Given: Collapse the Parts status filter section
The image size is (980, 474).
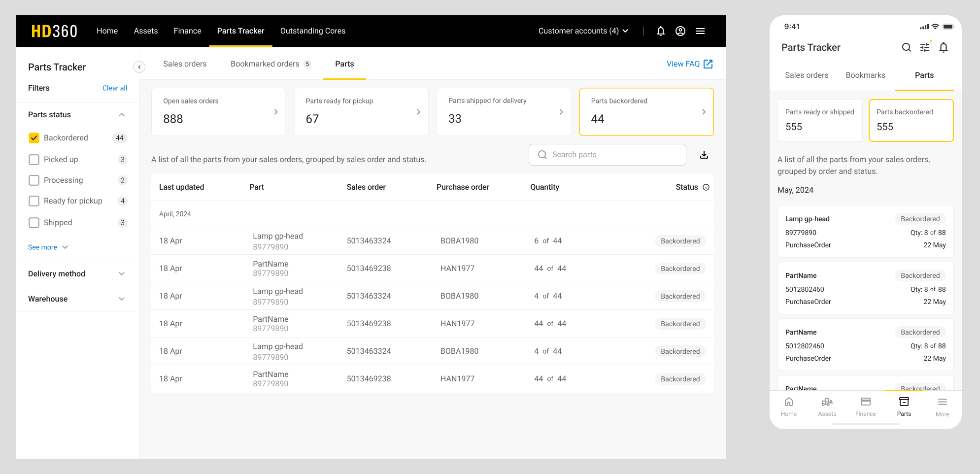Looking at the screenshot, I should pyautogui.click(x=122, y=115).
